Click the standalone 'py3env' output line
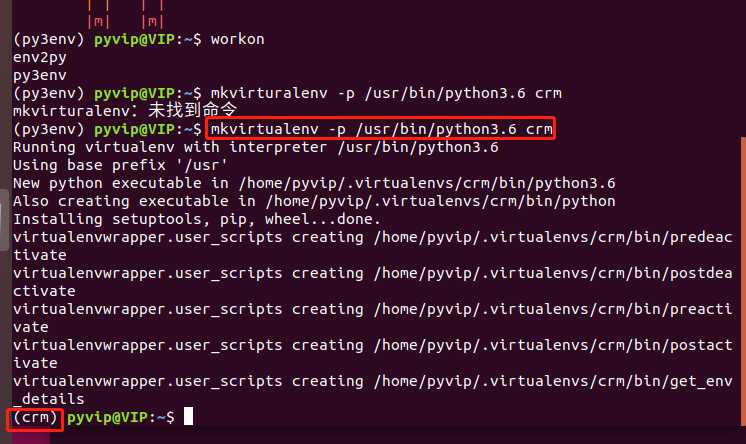Image resolution: width=746 pixels, height=444 pixels. click(39, 75)
